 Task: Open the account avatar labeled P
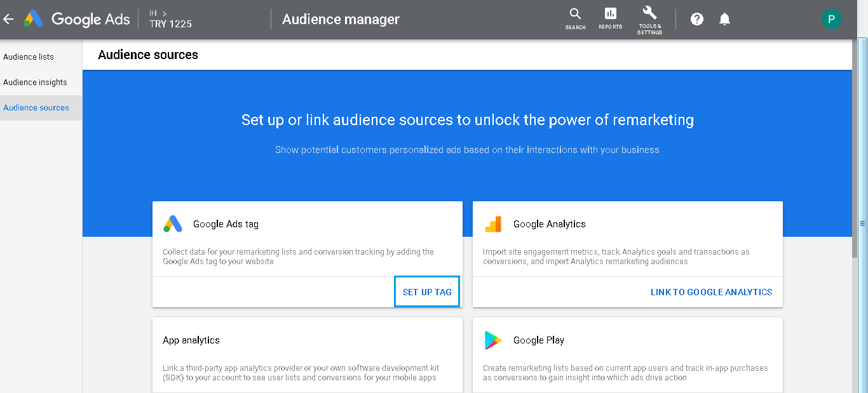point(831,19)
